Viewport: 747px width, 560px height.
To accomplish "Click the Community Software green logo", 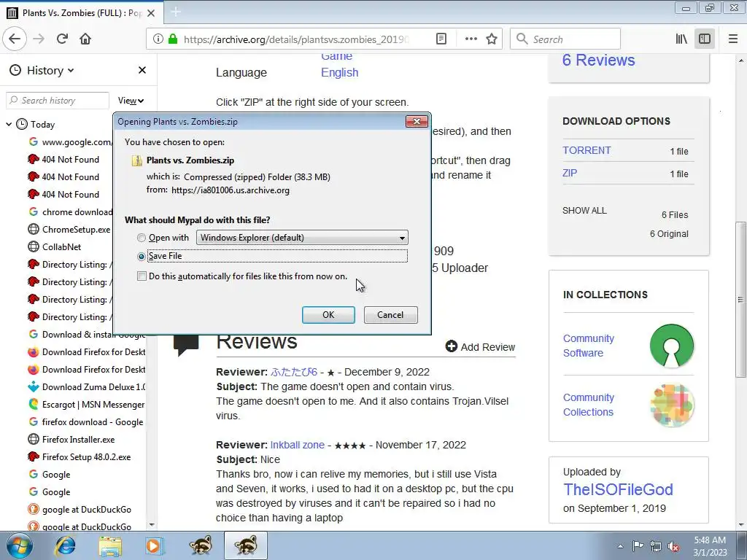I will click(x=672, y=346).
